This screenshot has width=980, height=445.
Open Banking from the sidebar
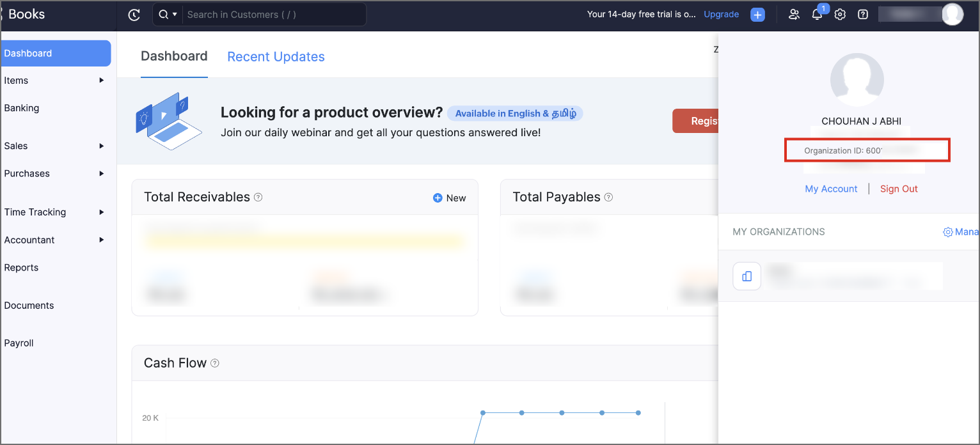(22, 108)
